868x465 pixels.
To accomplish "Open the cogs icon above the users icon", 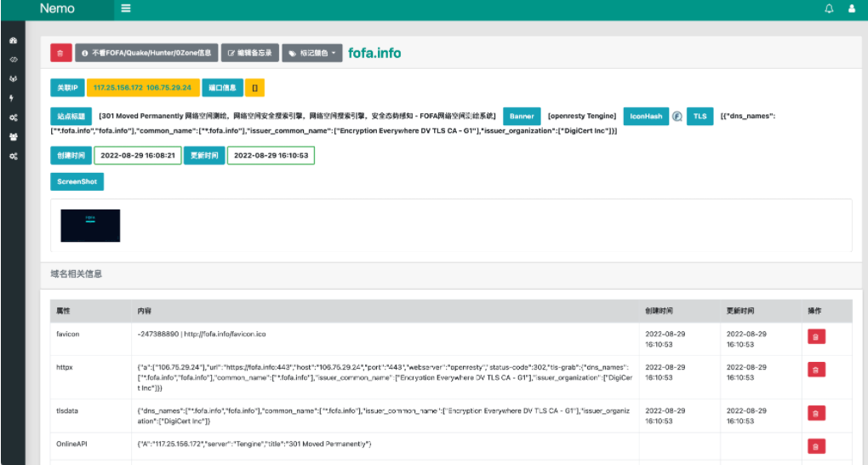I will pos(14,118).
